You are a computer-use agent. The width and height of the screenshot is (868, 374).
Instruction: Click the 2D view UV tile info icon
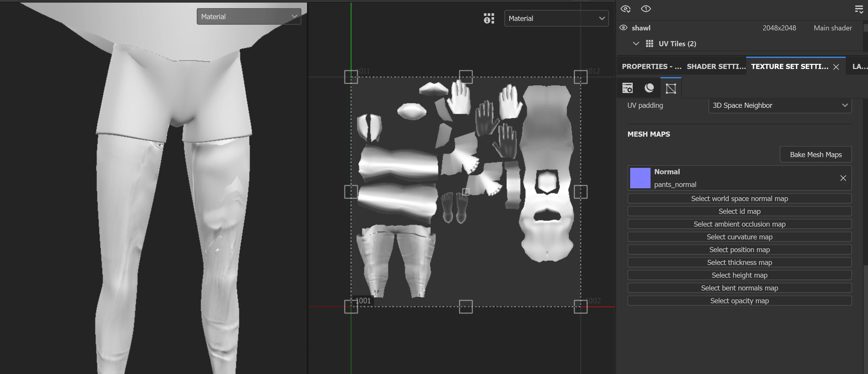coord(488,19)
